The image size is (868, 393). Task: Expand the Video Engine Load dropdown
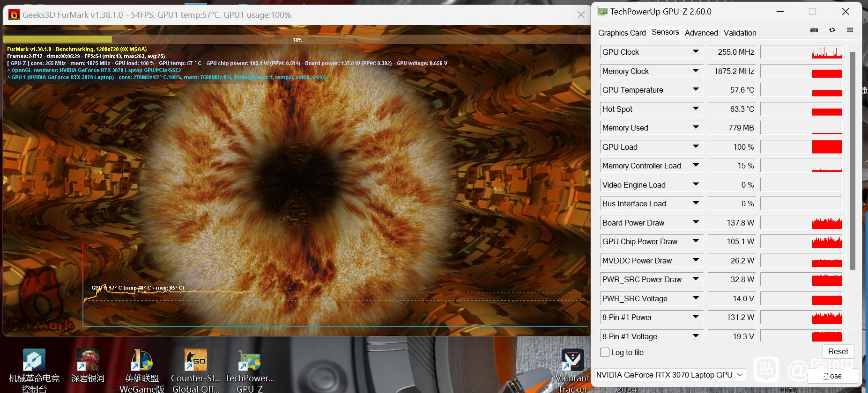click(x=696, y=184)
